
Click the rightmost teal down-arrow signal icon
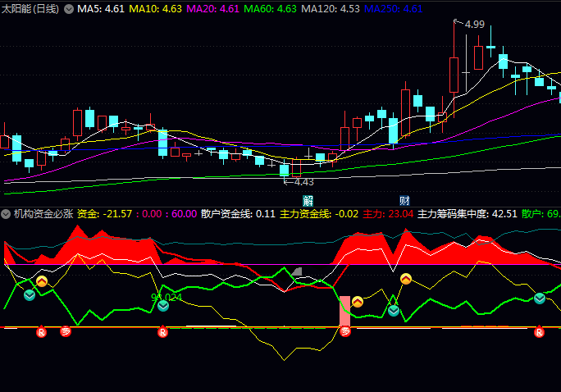(x=540, y=298)
